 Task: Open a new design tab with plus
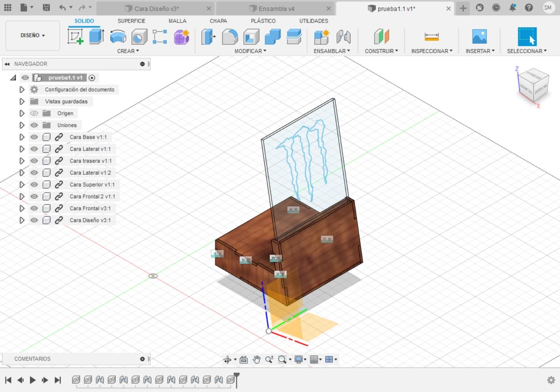[x=463, y=8]
